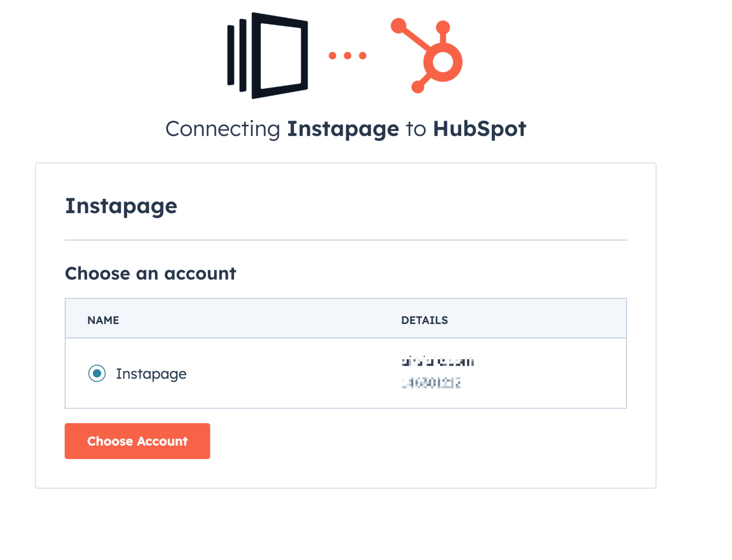Click the 'Instapage' card heading
732x560 pixels.
[121, 207]
